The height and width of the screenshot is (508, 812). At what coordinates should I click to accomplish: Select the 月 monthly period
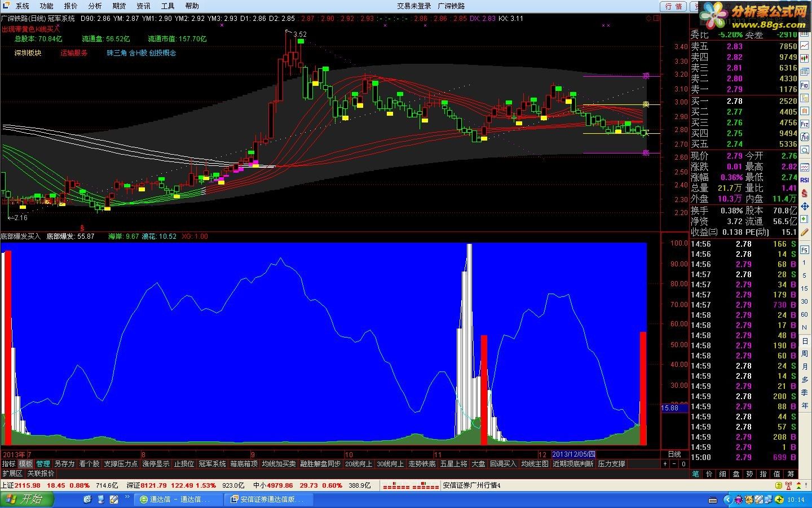point(805,367)
